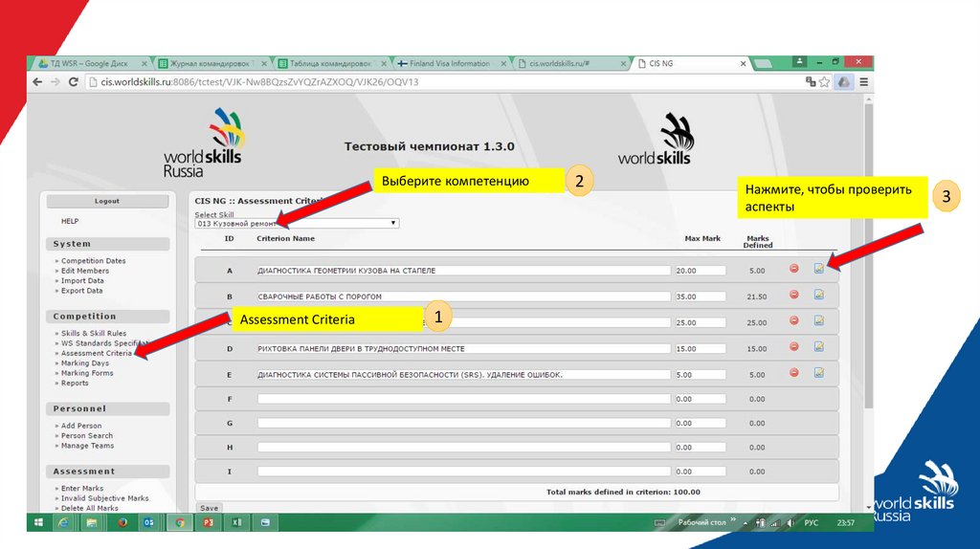
Task: Click the browser address bar URL
Action: coord(259,82)
